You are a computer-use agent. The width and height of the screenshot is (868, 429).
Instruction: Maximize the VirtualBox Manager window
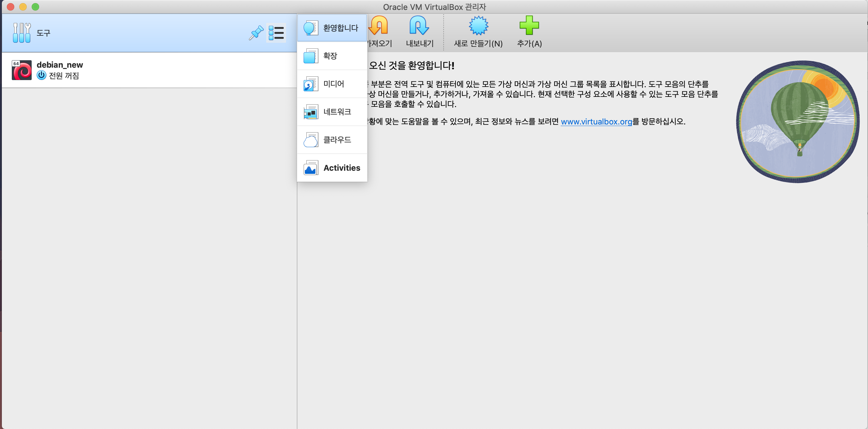click(x=35, y=7)
